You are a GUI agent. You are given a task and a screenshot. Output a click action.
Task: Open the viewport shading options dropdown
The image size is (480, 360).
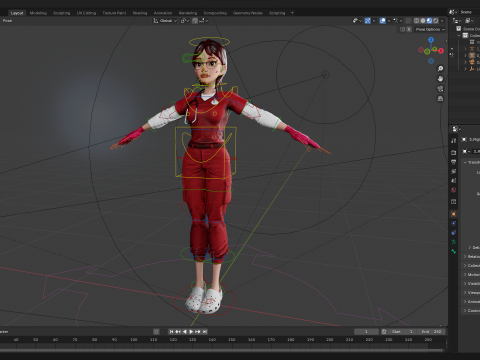442,21
